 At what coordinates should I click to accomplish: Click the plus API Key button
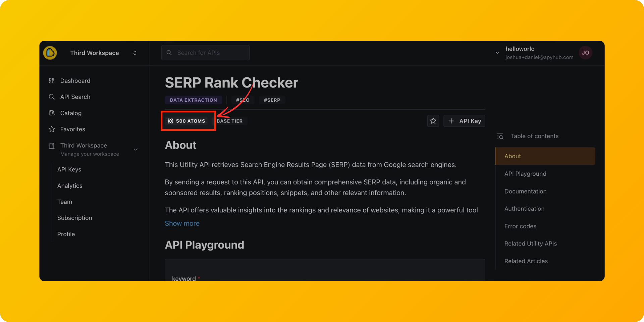(x=464, y=121)
